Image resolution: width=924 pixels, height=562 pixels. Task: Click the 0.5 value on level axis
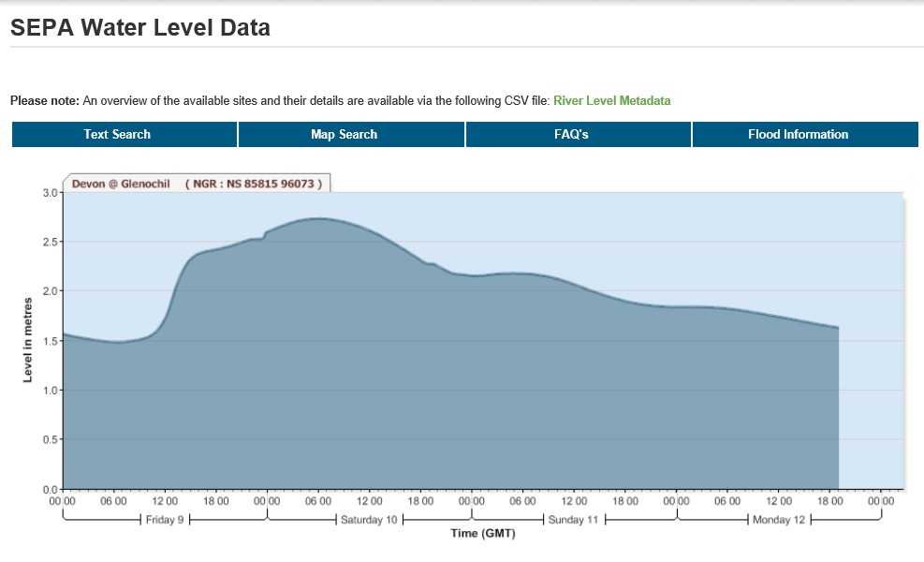48,440
